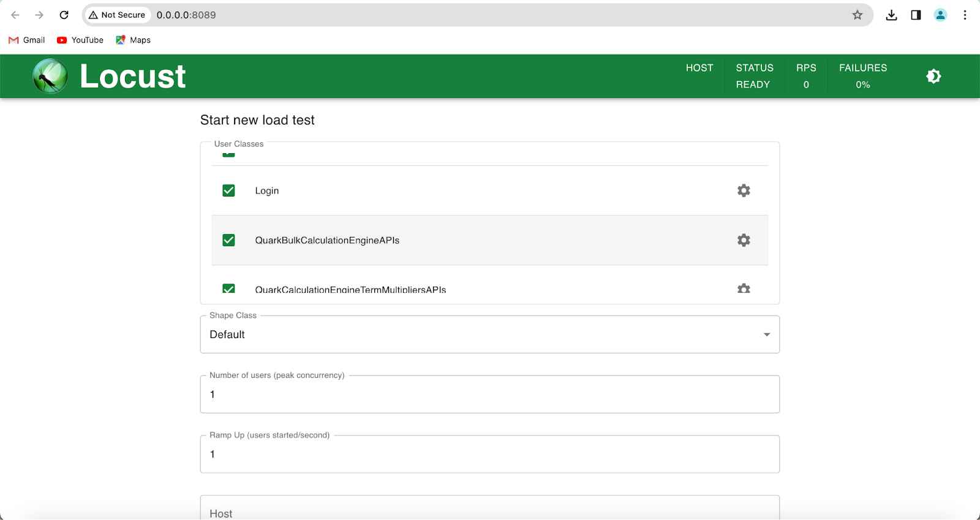The image size is (980, 520).
Task: Click the QuarkBulkCalculationEngineAPIs row label
Action: tap(327, 240)
